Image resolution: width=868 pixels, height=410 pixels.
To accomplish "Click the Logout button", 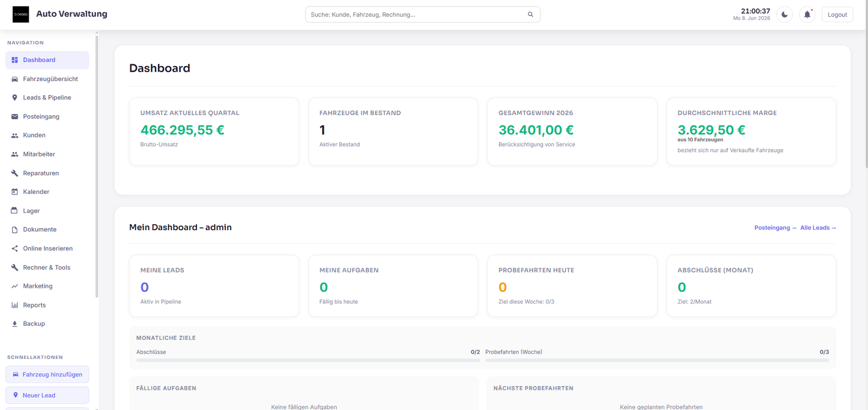I will point(837,15).
